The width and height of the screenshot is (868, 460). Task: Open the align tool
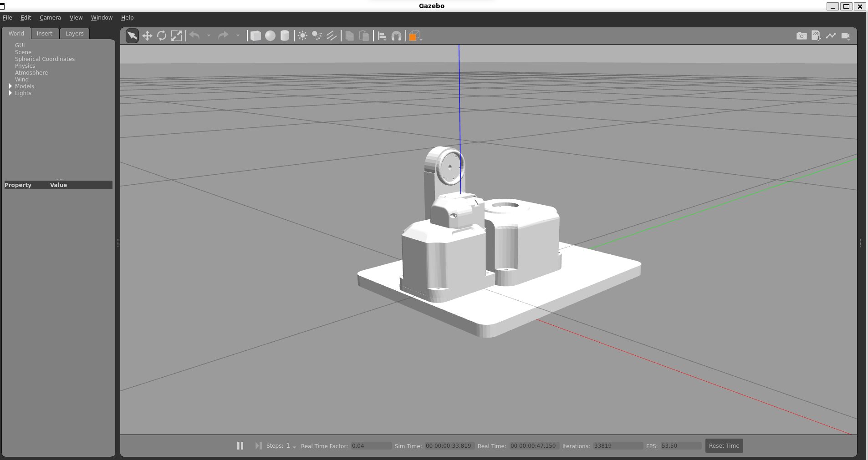[x=382, y=36]
